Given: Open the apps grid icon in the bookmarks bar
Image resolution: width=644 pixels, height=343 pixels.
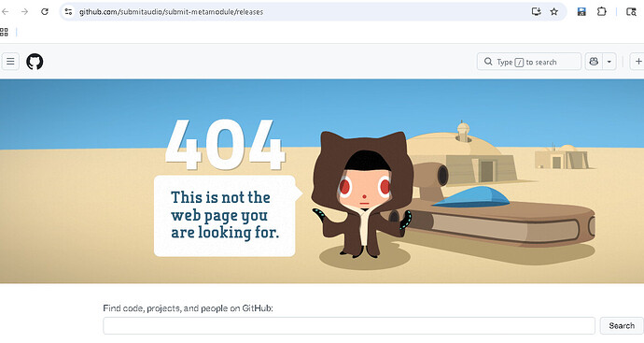Looking at the screenshot, I should coord(4,32).
